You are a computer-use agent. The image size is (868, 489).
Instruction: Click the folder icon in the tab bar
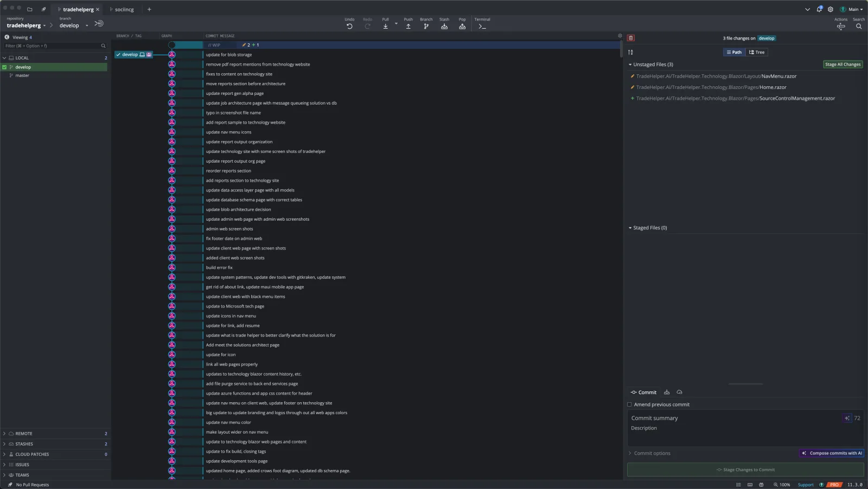point(29,9)
